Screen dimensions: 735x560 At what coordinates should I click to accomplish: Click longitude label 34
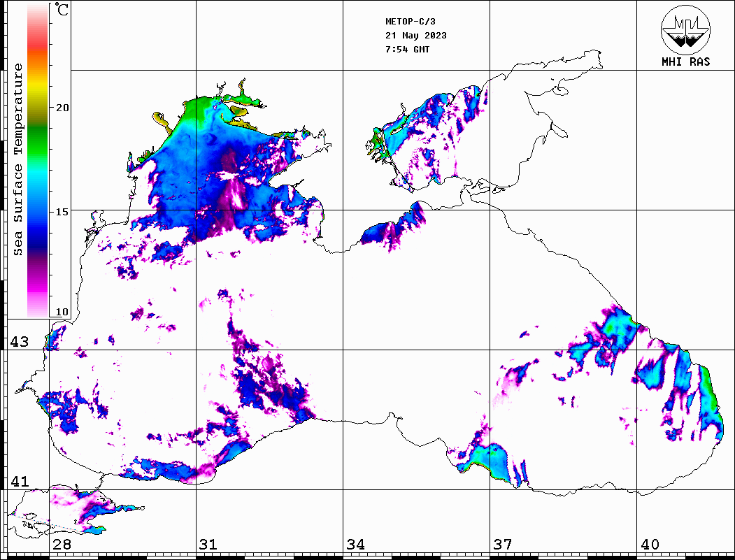356,545
